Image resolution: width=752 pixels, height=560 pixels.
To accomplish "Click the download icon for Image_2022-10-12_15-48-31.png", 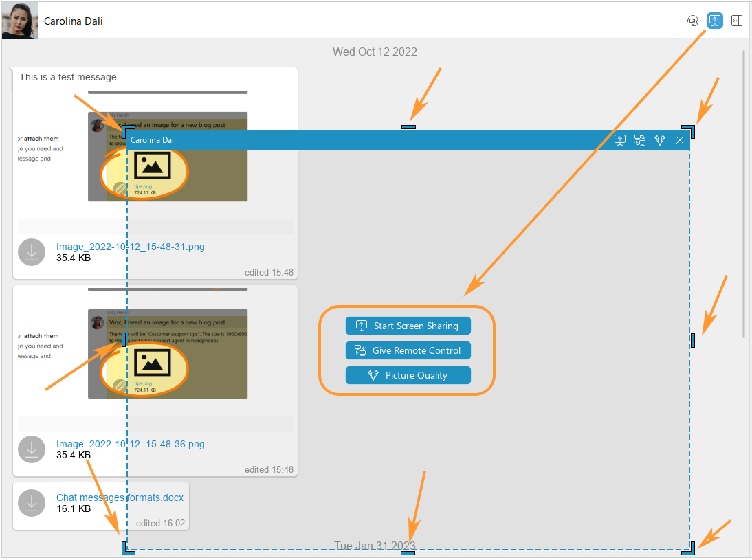I will point(32,252).
